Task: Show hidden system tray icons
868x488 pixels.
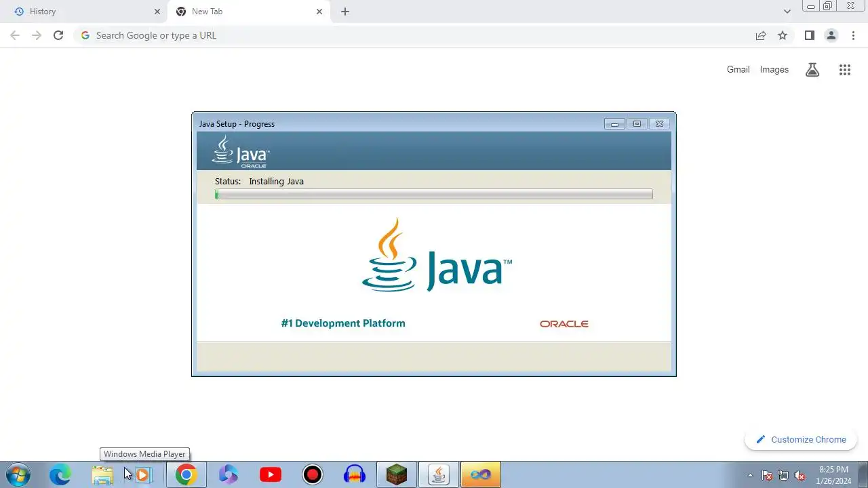Action: coord(750,475)
